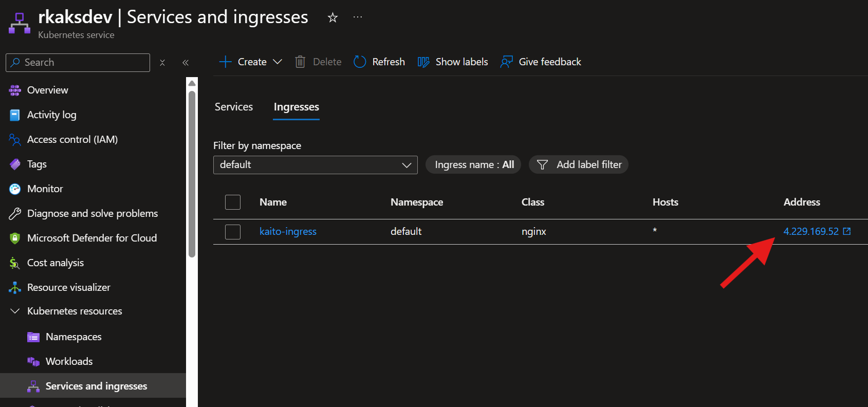Check the kaito-ingress row checkbox

coord(233,232)
